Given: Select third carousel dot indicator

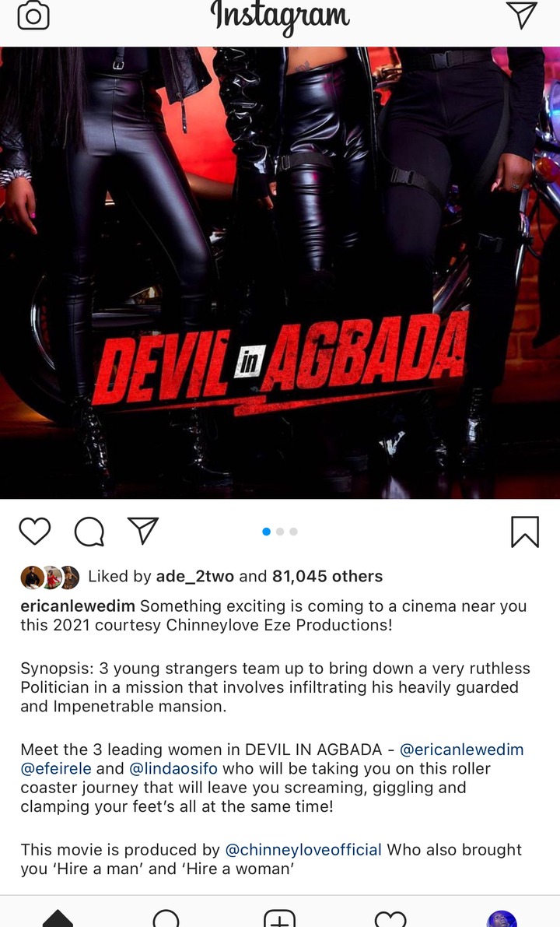Looking at the screenshot, I should 293,532.
